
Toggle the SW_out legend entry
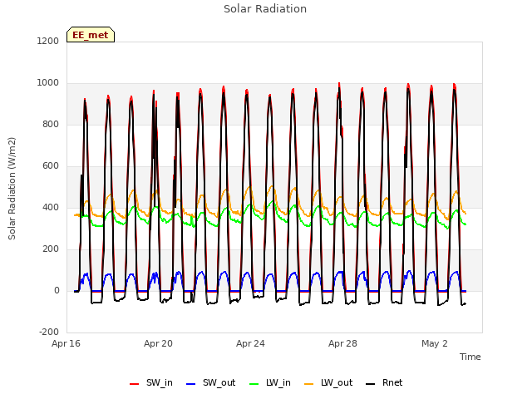(x=210, y=382)
